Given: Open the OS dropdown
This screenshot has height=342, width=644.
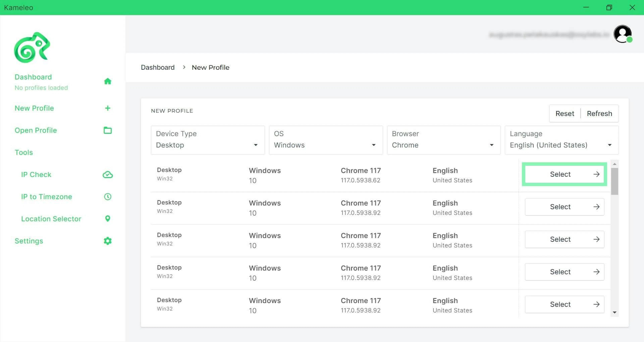Looking at the screenshot, I should [x=326, y=140].
